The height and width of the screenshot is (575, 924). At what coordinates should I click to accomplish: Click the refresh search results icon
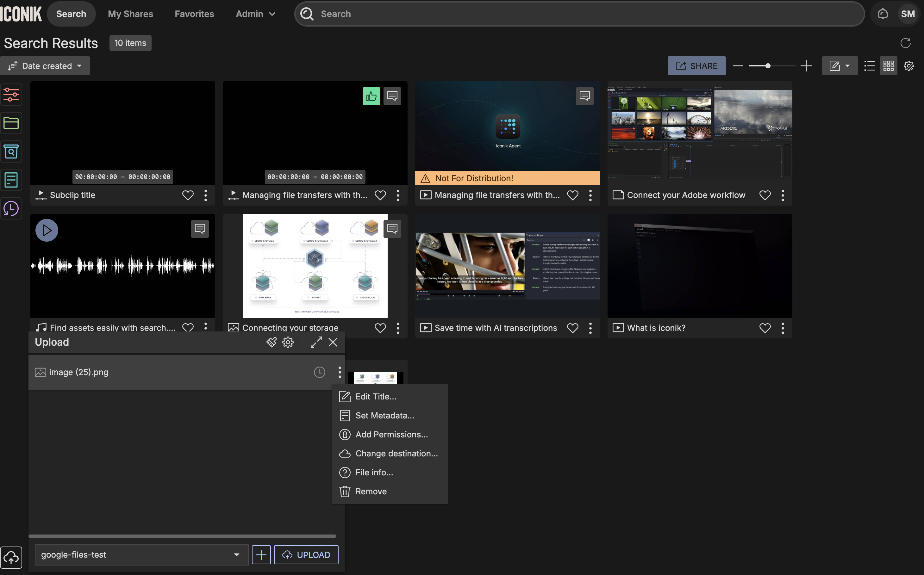pos(905,43)
